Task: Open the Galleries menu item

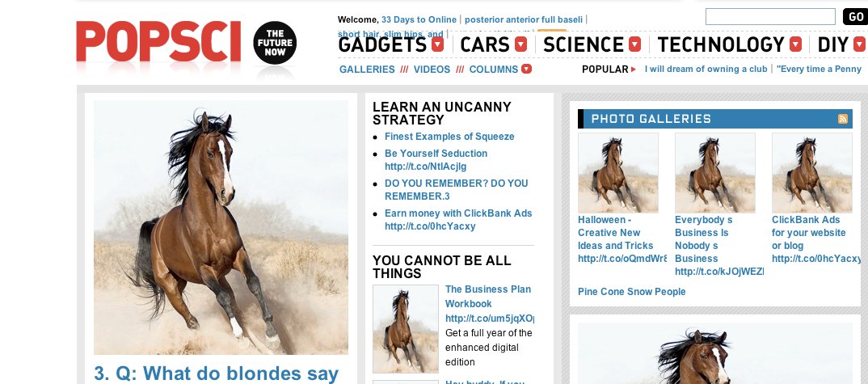Action: click(367, 70)
